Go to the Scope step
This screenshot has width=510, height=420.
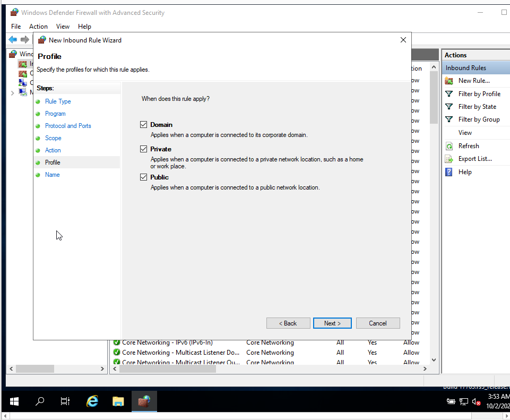pos(53,138)
